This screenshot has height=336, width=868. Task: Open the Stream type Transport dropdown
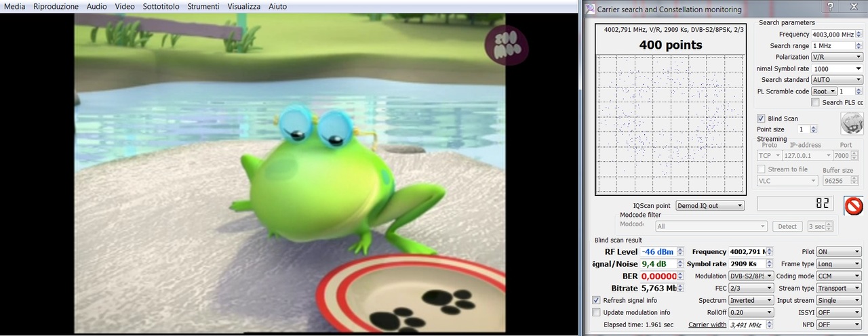tap(839, 288)
